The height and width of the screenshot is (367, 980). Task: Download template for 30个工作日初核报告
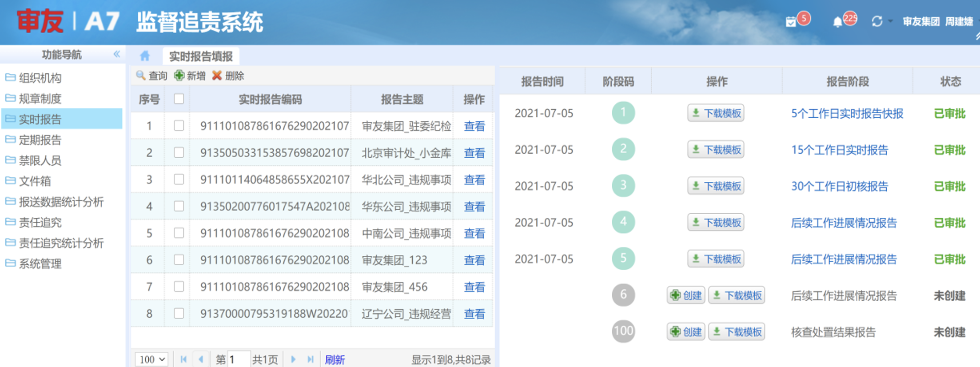point(716,186)
